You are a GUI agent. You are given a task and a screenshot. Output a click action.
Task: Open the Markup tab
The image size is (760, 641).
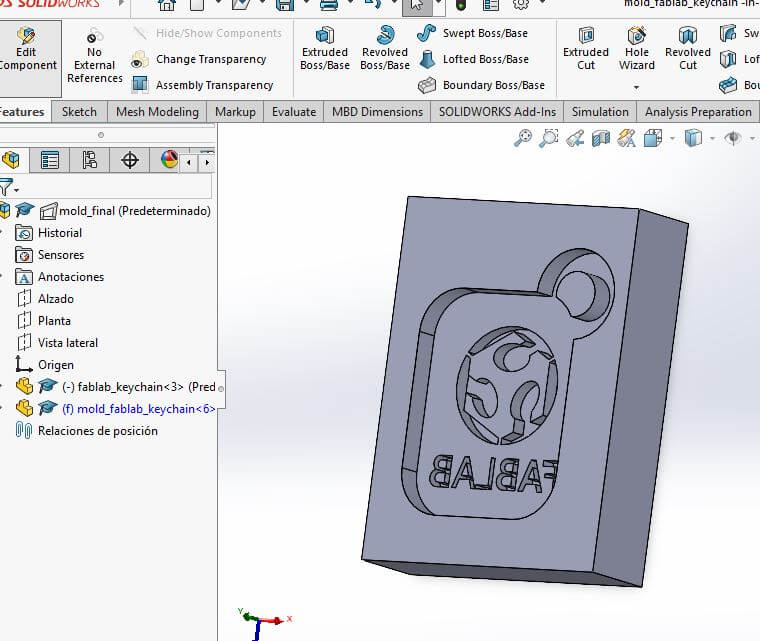tap(235, 112)
